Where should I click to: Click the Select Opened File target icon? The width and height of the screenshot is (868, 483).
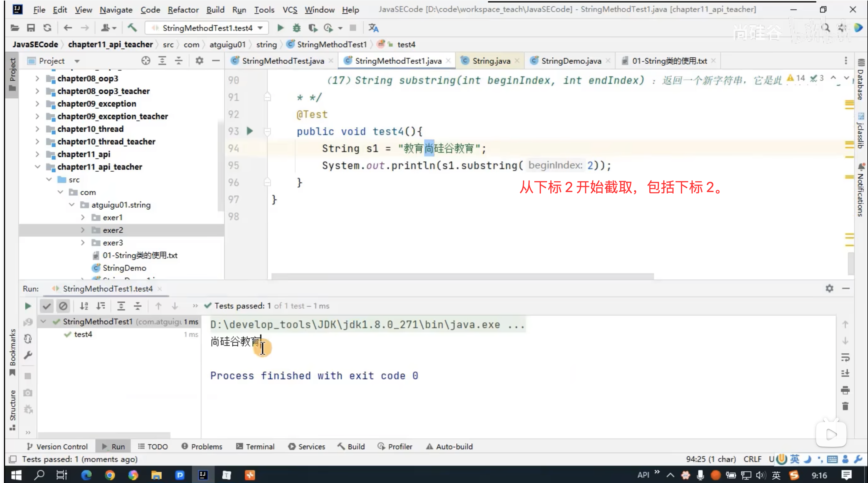146,61
